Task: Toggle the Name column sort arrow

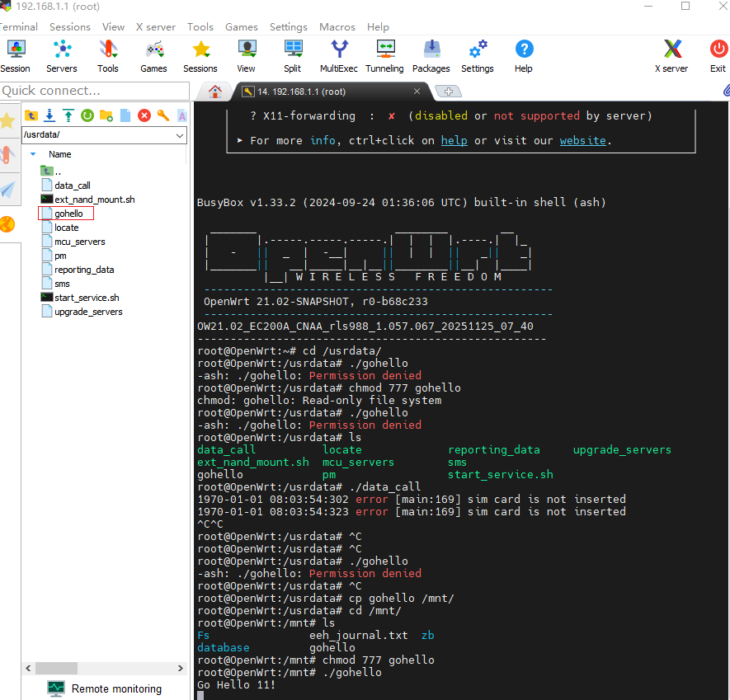Action: [x=33, y=154]
